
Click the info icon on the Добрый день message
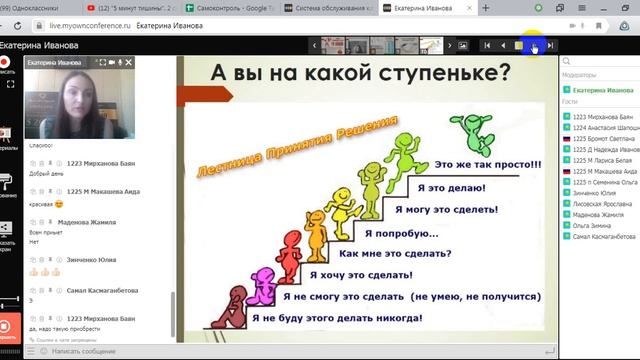click(59, 163)
